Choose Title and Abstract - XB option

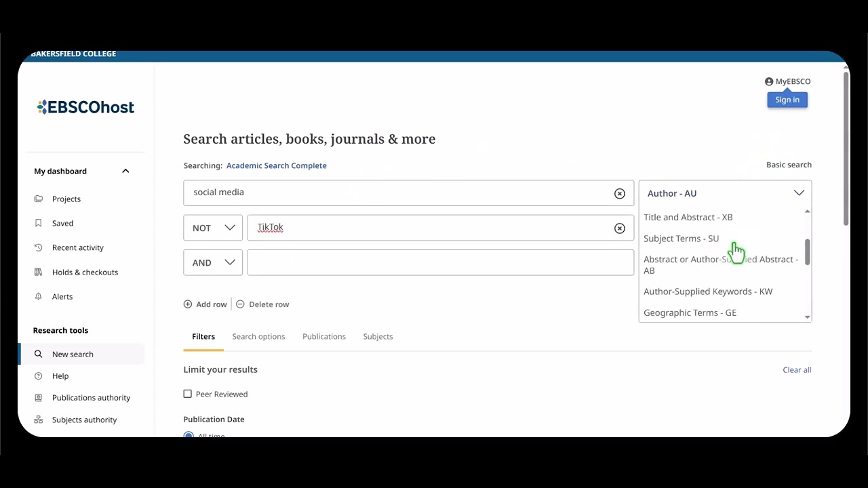688,217
